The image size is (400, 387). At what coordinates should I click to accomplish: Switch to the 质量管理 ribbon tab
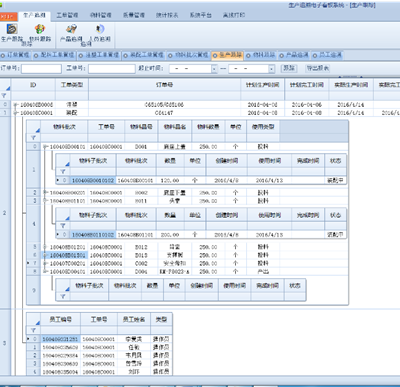[x=134, y=15]
